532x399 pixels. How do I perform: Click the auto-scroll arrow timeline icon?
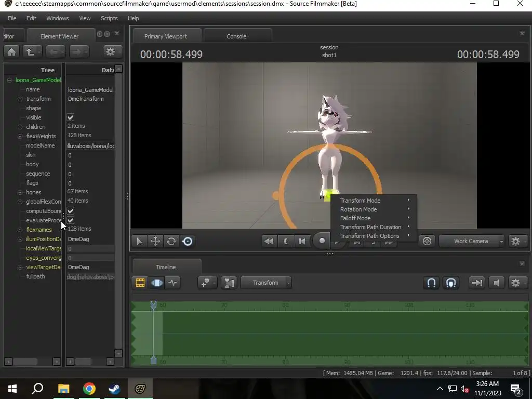pos(477,283)
